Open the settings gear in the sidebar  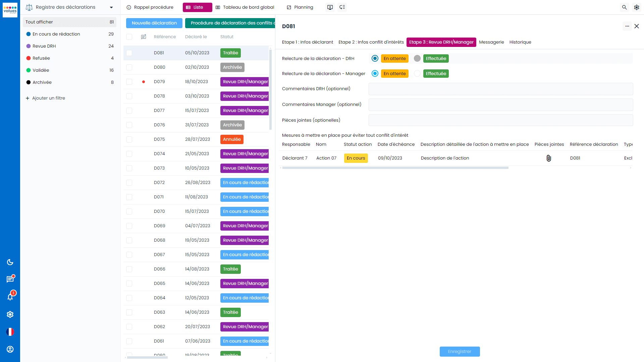[10, 314]
